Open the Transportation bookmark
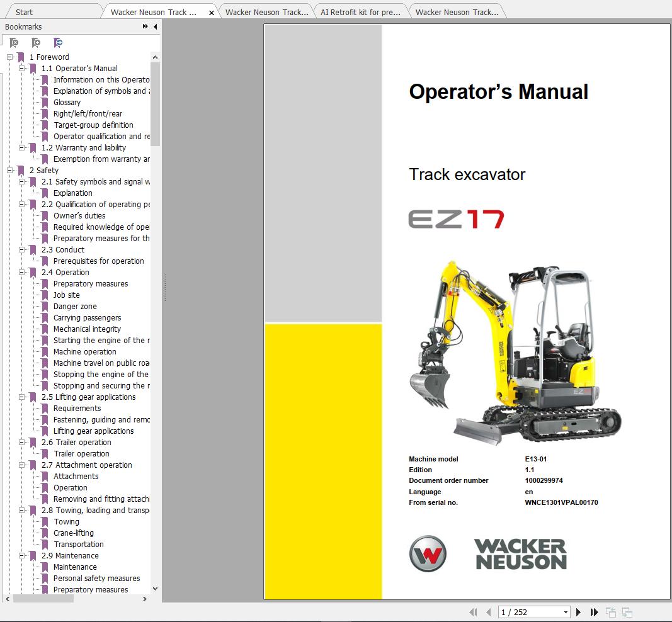The image size is (672, 622). point(79,545)
